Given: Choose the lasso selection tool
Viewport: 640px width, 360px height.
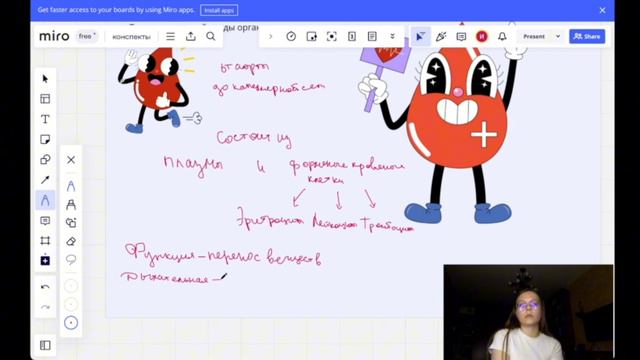Looking at the screenshot, I should 71,260.
